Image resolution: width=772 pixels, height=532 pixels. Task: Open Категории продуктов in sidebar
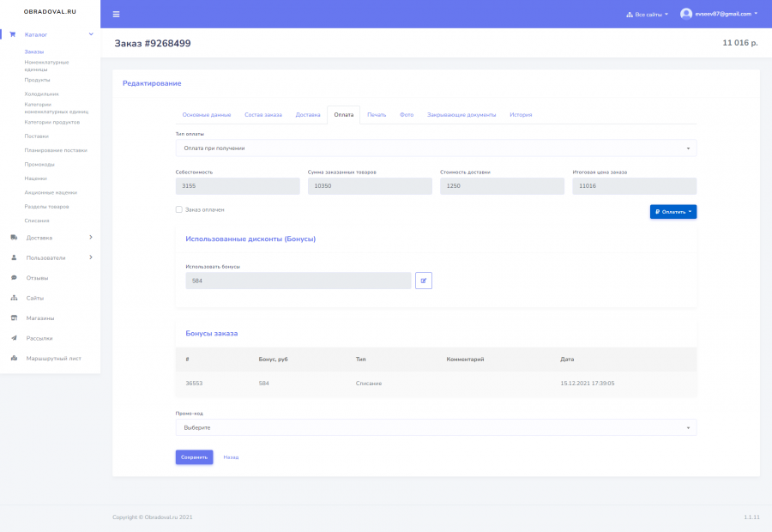click(x=52, y=122)
